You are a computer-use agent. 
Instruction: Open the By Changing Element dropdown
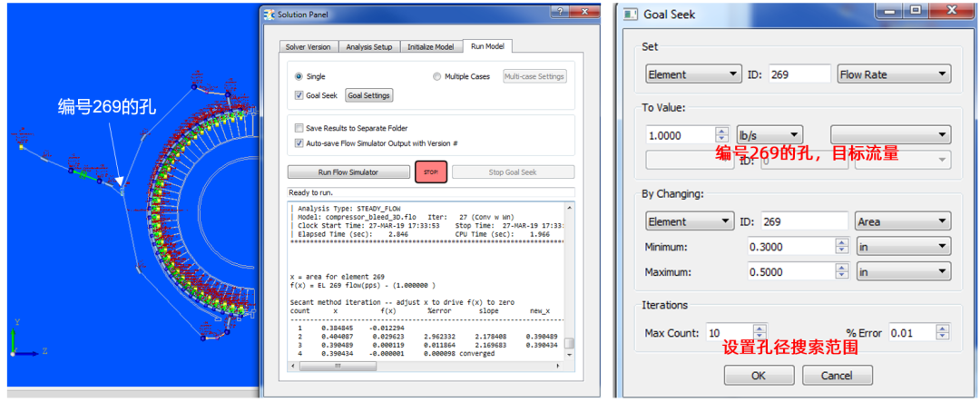689,221
